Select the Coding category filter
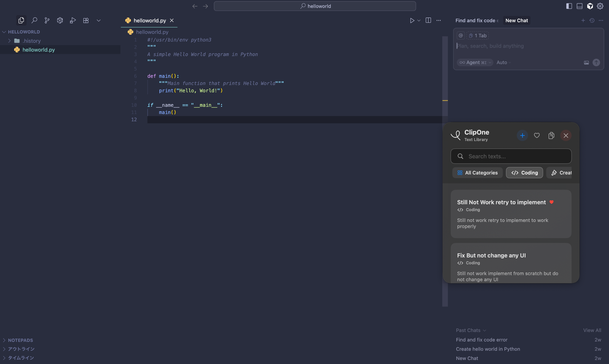Screen dimensions: 609x364 click(x=524, y=173)
